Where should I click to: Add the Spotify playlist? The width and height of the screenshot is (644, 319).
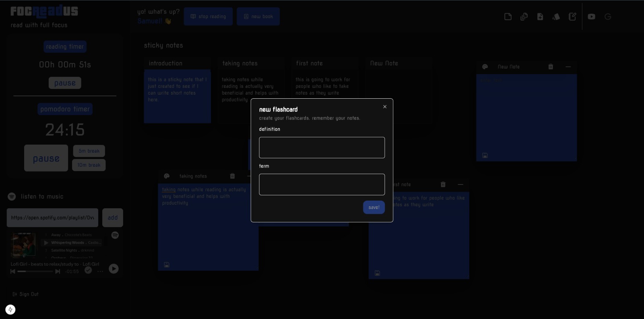(113, 218)
